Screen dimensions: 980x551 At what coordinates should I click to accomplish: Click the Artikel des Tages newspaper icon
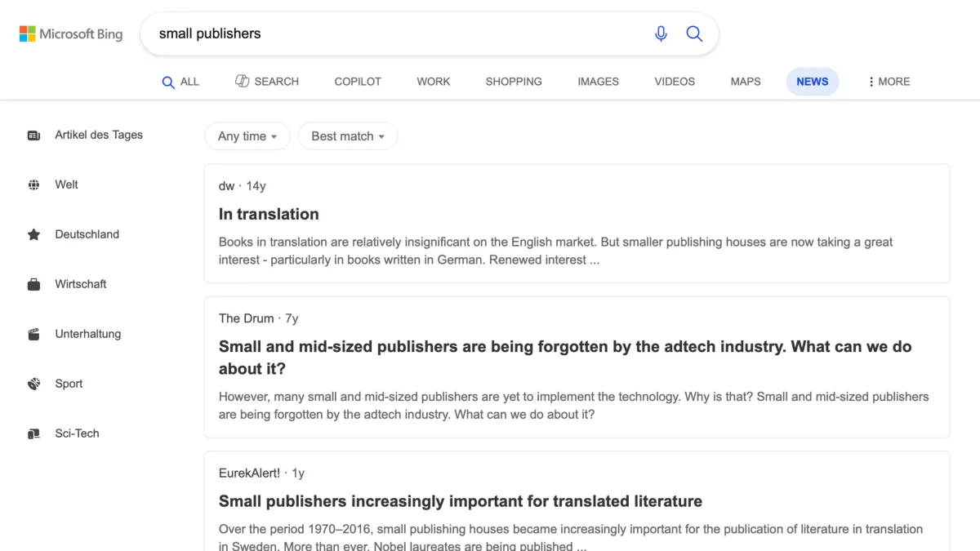tap(33, 135)
